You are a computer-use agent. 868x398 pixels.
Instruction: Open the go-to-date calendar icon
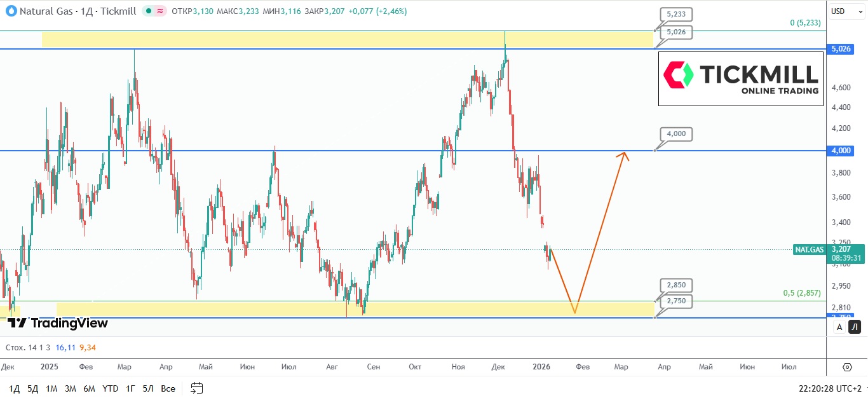click(197, 388)
